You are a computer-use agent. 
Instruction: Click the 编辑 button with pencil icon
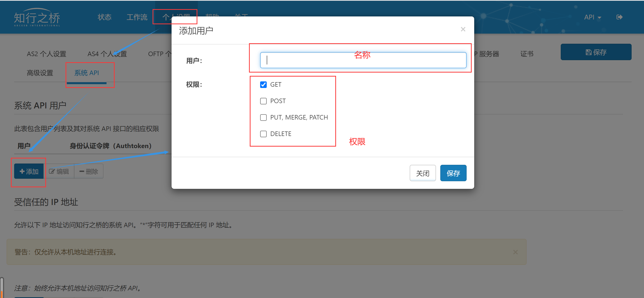click(59, 171)
